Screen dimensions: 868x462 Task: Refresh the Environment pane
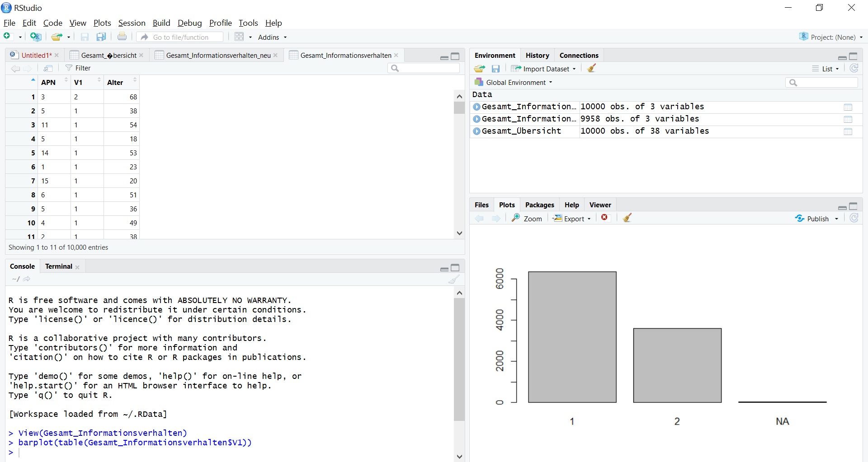854,69
